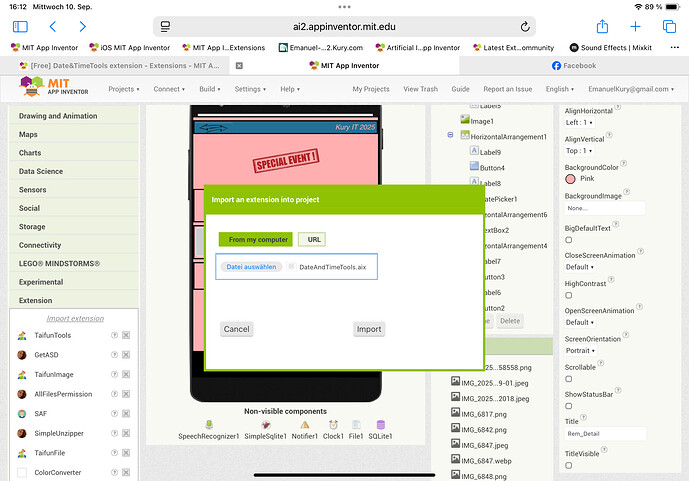Collapse the HorizontalArrangement1 tree node
689x481 pixels.
click(450, 135)
